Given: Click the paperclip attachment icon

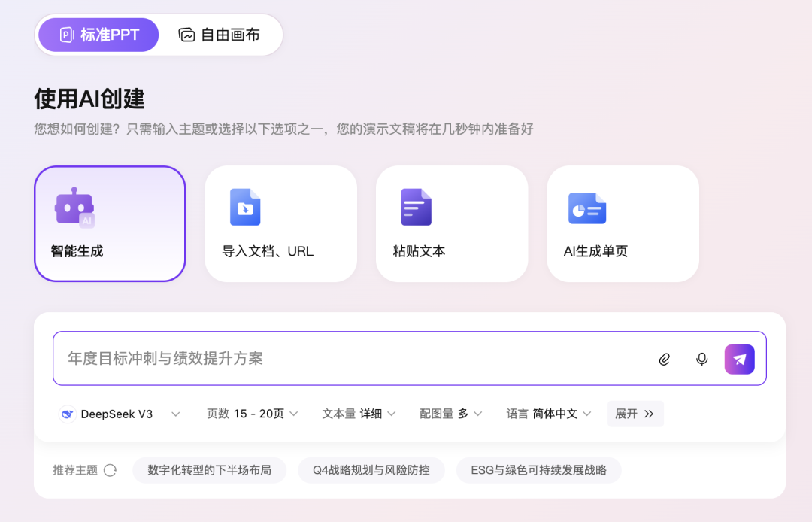Looking at the screenshot, I should click(x=664, y=360).
